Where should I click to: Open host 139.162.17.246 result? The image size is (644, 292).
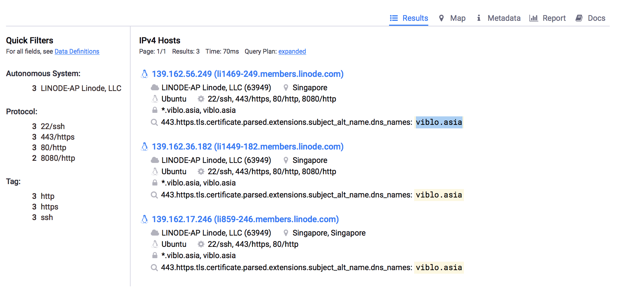(245, 219)
